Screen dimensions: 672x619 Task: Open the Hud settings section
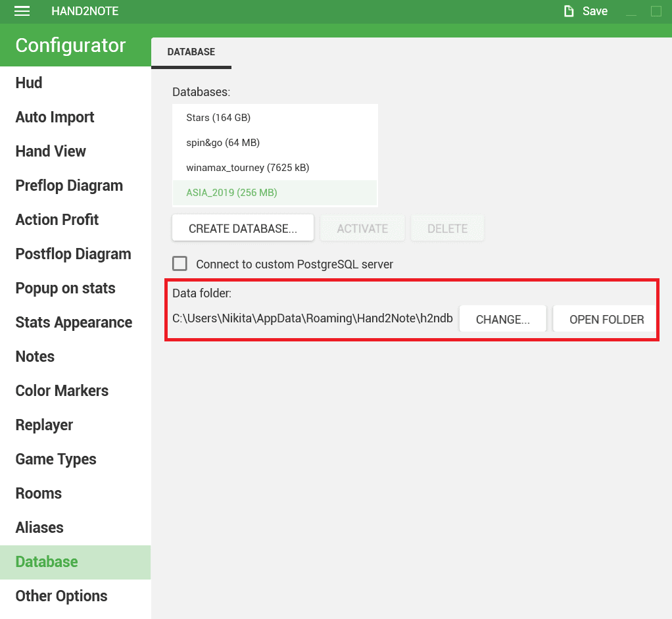coord(76,83)
